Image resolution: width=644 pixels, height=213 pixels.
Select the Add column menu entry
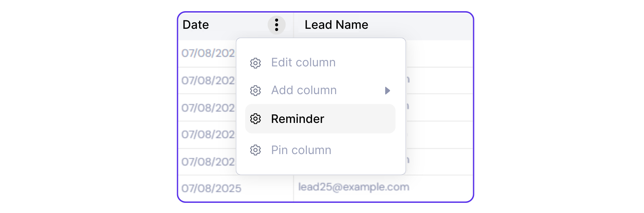pyautogui.click(x=304, y=90)
